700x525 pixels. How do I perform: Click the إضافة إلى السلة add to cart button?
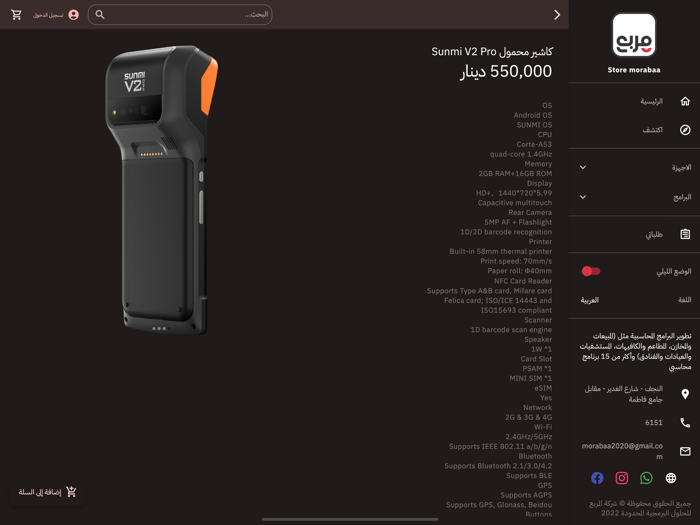click(47, 492)
